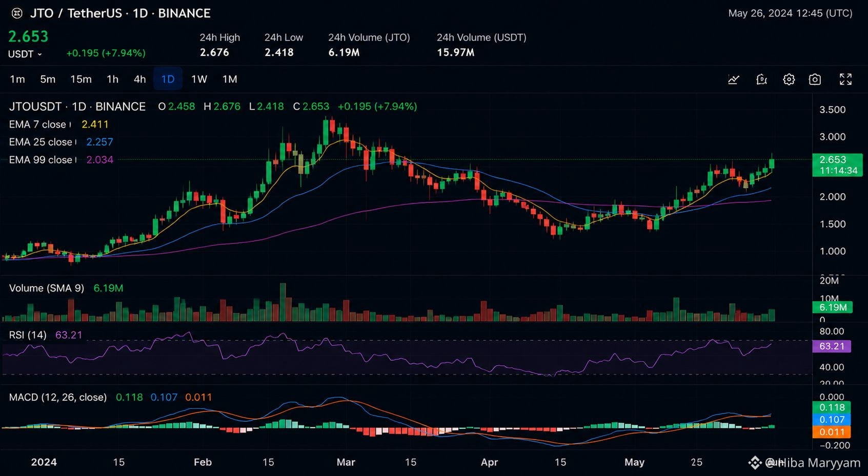Click the Feb label on time axis
This screenshot has height=476, width=868.
point(203,462)
